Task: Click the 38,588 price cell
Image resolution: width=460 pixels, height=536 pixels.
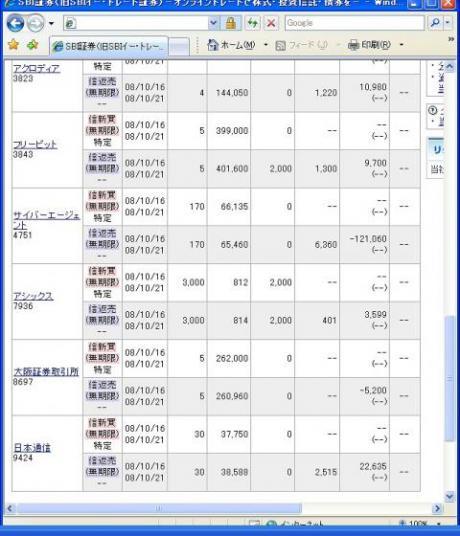Action: (x=234, y=472)
